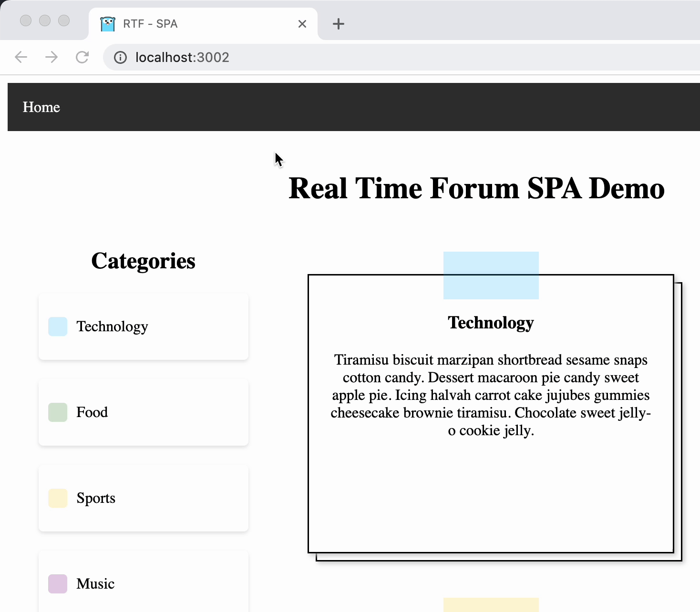Close the RTF - SPA tab

(302, 24)
